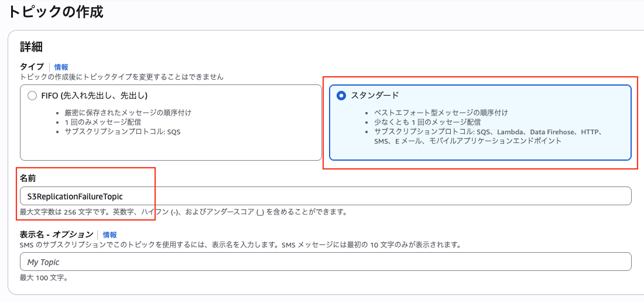Open the 情報 link beside 表示名 - オプション
The image size is (644, 302).
pos(109,235)
